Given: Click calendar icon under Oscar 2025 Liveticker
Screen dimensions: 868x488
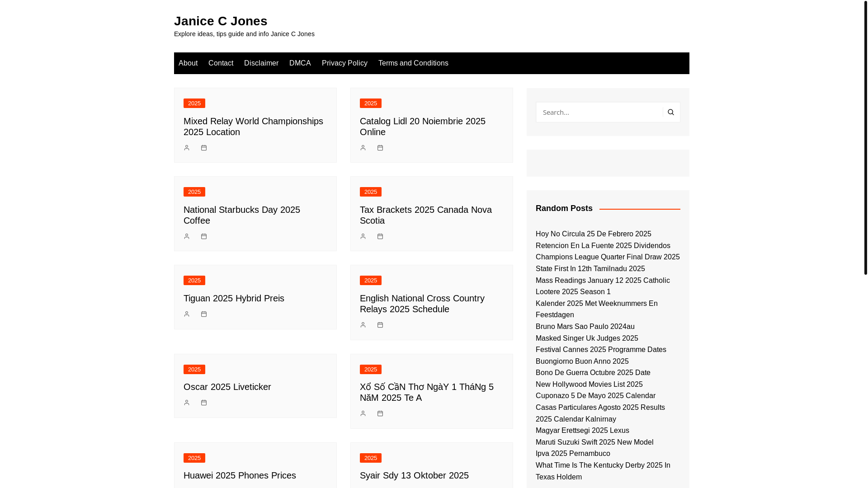Looking at the screenshot, I should (x=204, y=403).
